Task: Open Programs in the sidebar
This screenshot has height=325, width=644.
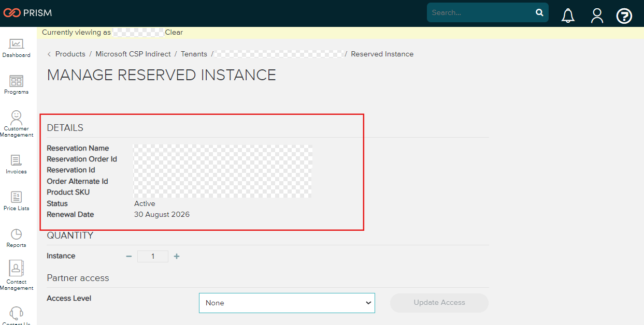Action: point(17,84)
